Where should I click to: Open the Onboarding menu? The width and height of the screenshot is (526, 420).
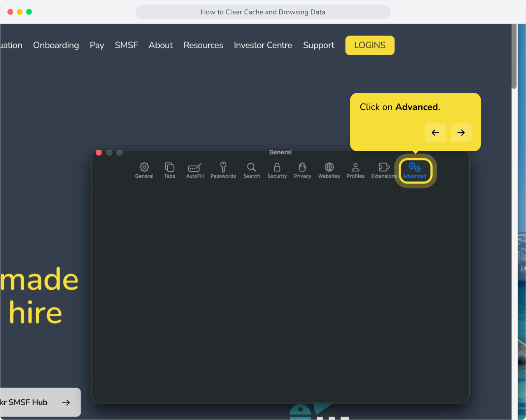[56, 45]
